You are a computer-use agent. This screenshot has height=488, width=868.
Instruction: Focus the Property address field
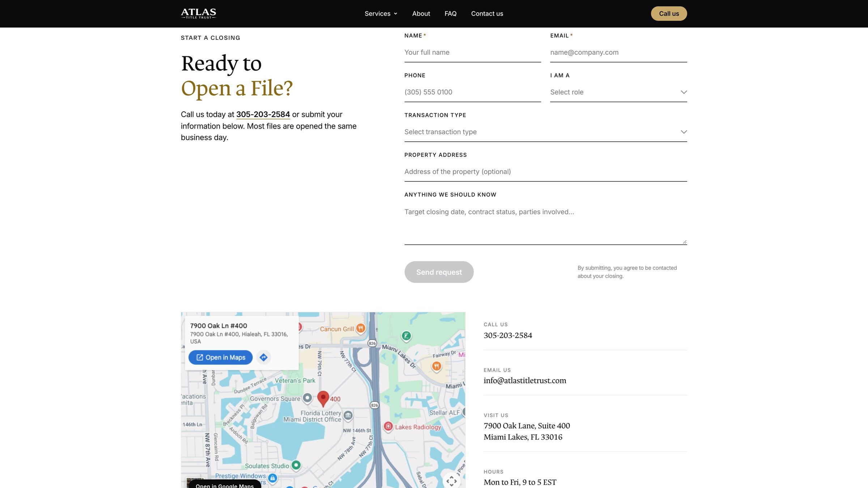click(x=545, y=172)
